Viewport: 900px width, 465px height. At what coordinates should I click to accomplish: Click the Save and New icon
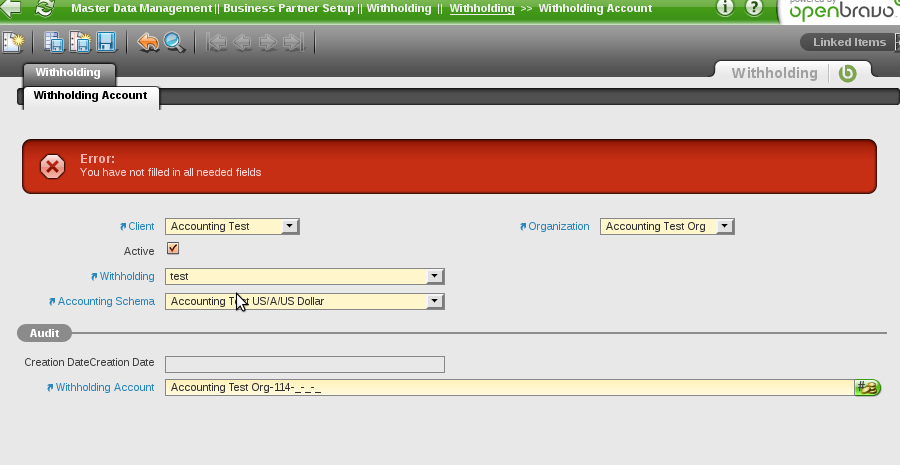point(80,42)
